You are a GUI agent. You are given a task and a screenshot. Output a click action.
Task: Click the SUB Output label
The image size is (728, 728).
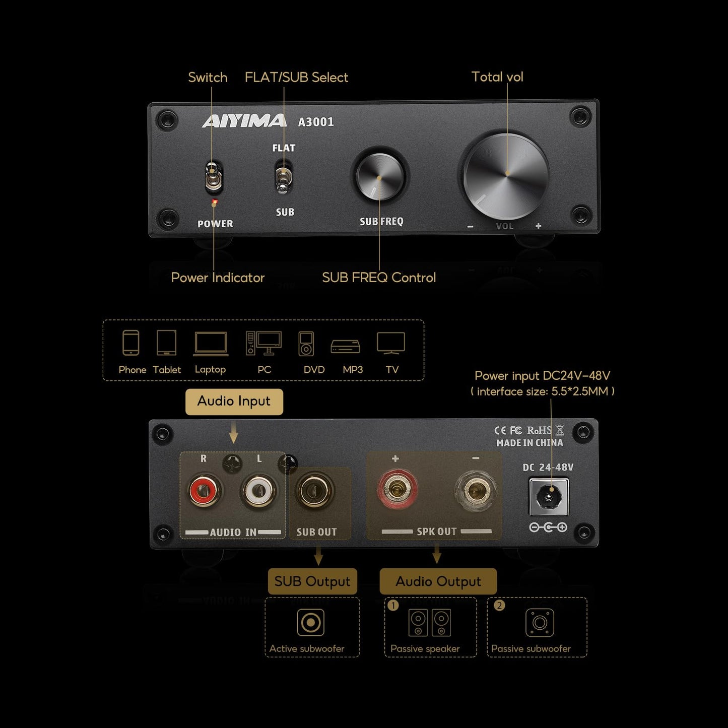point(312,581)
